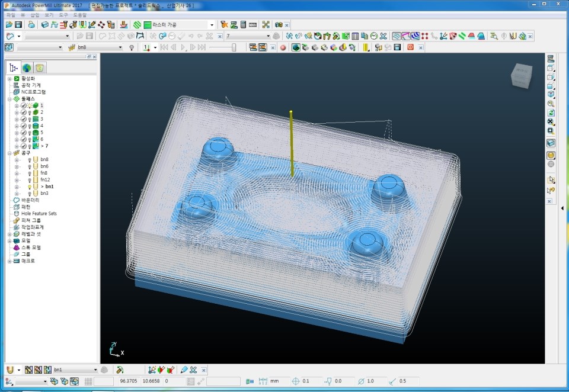Expand the 레벨과 셋 tree node
Screen dimensions: 569x392
coord(9,234)
